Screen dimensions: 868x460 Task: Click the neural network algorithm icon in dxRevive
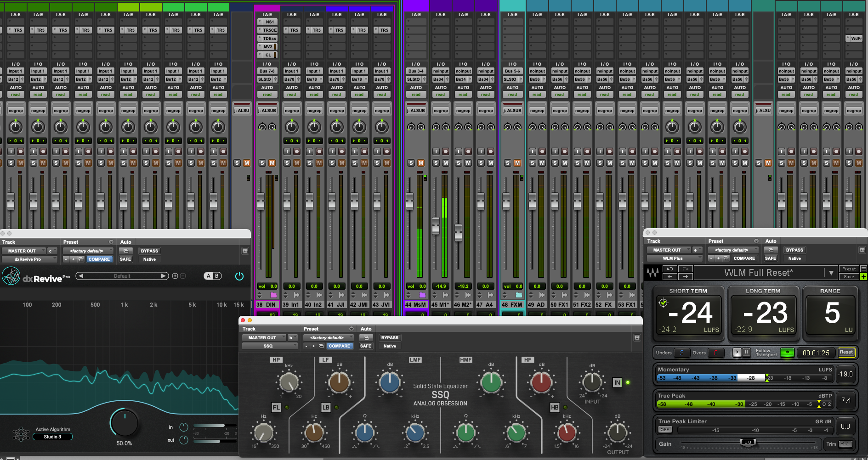21,434
